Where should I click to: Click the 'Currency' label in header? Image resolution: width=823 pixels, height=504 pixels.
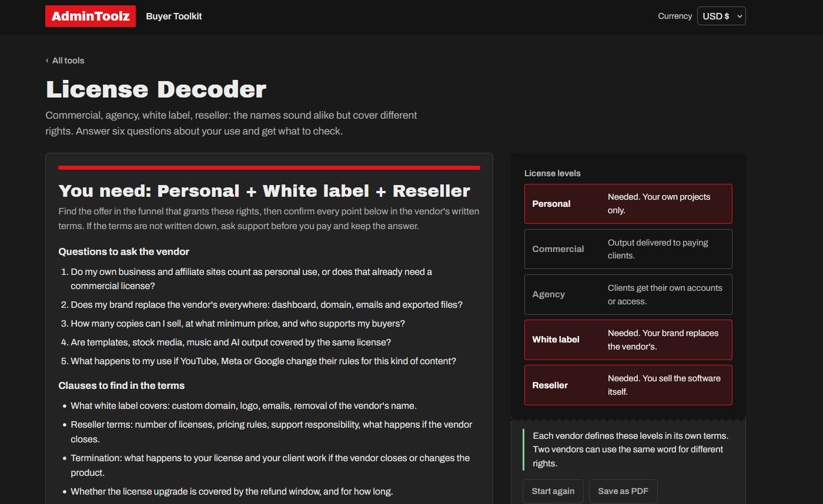tap(675, 16)
